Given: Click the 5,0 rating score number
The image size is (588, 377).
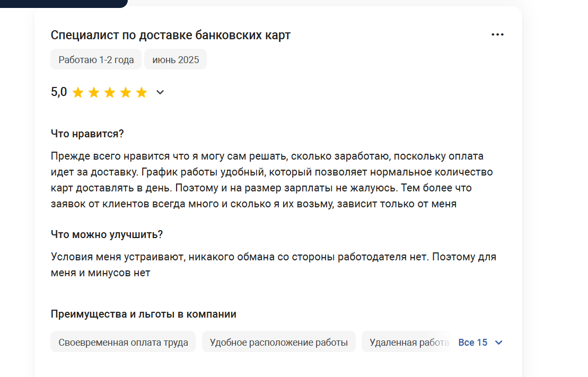Looking at the screenshot, I should coord(59,92).
